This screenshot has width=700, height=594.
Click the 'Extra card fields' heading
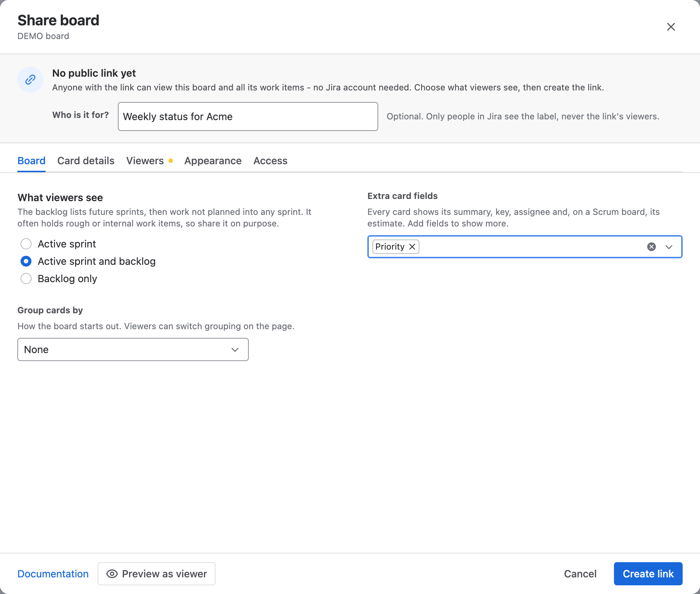click(x=402, y=196)
